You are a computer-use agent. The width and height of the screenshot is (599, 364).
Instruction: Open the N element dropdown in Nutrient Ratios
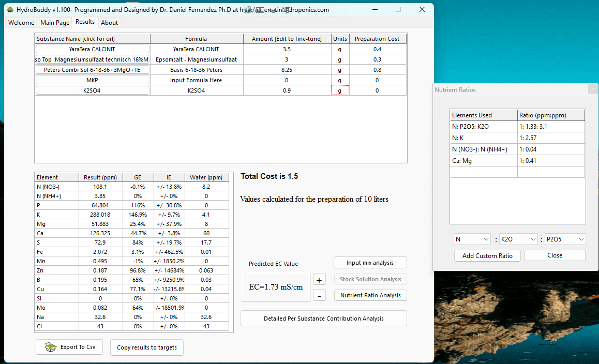tap(472, 239)
